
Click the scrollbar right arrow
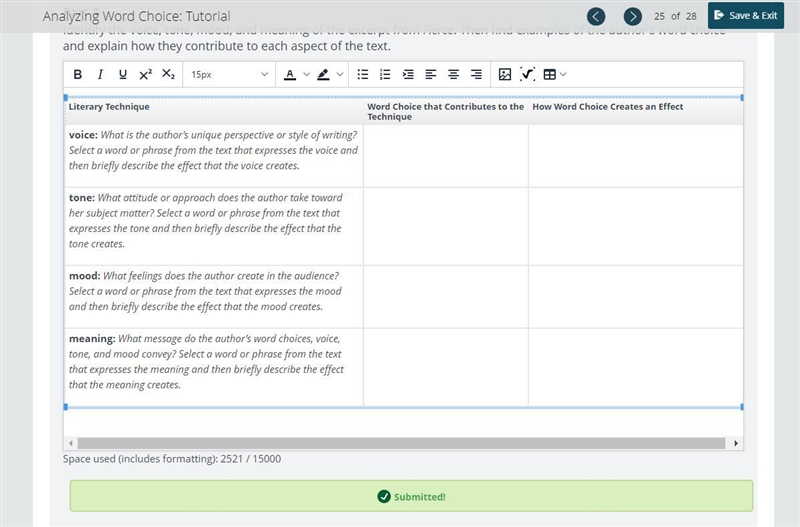(736, 443)
